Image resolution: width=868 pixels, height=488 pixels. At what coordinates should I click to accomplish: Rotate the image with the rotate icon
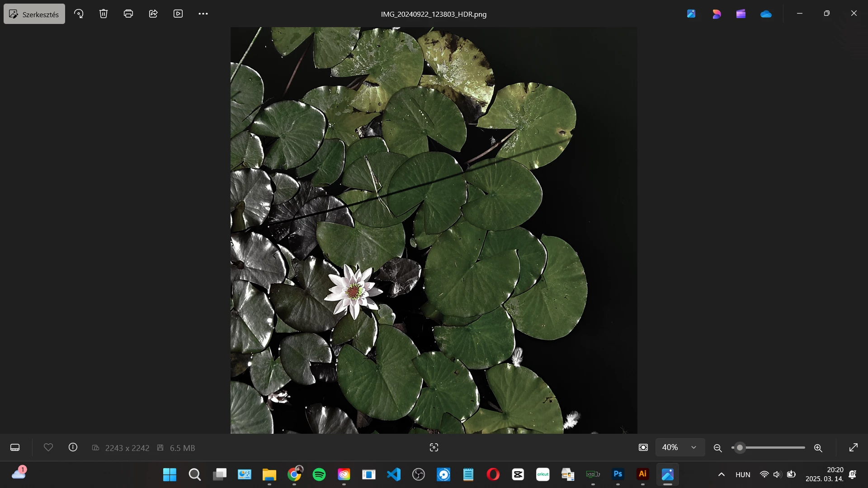pyautogui.click(x=79, y=14)
